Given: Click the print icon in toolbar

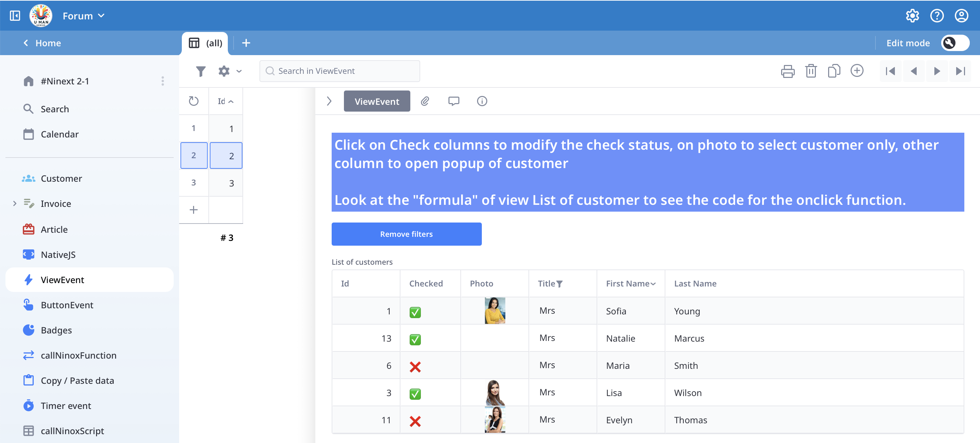Looking at the screenshot, I should (x=787, y=71).
